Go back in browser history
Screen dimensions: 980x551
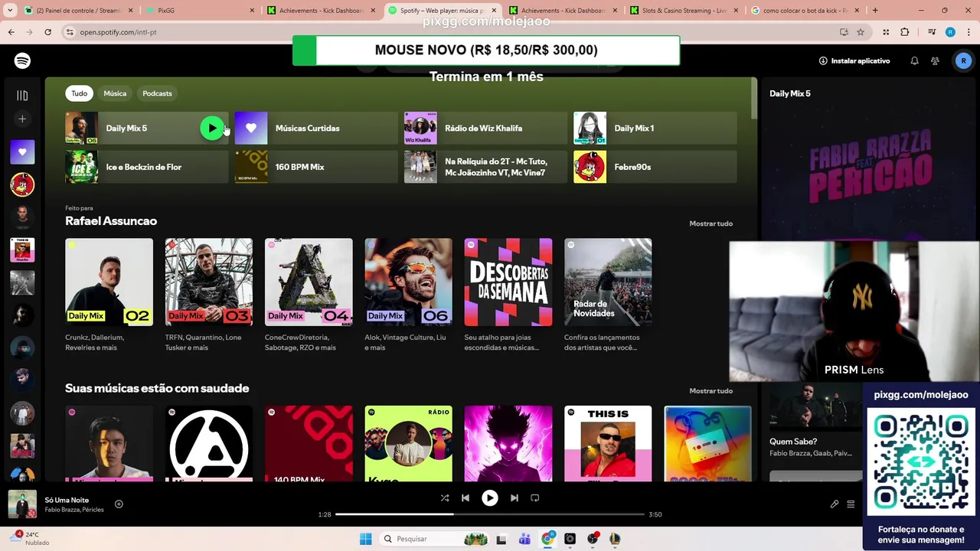point(11,32)
